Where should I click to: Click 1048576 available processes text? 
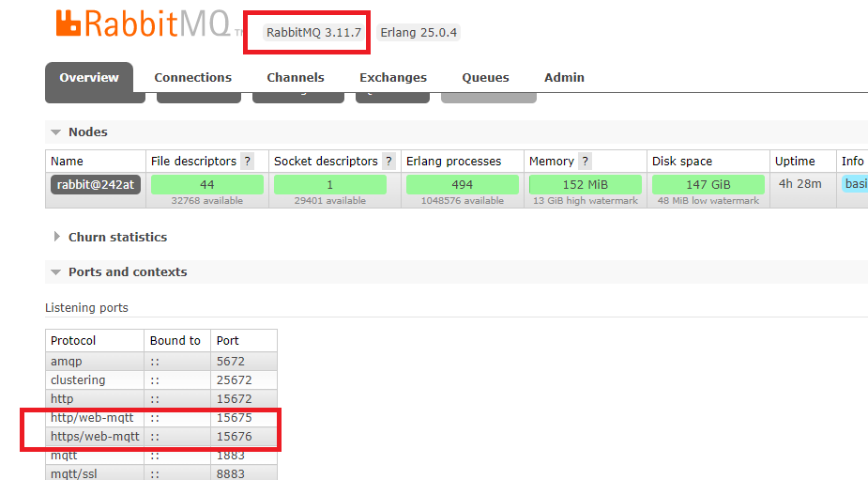(463, 201)
